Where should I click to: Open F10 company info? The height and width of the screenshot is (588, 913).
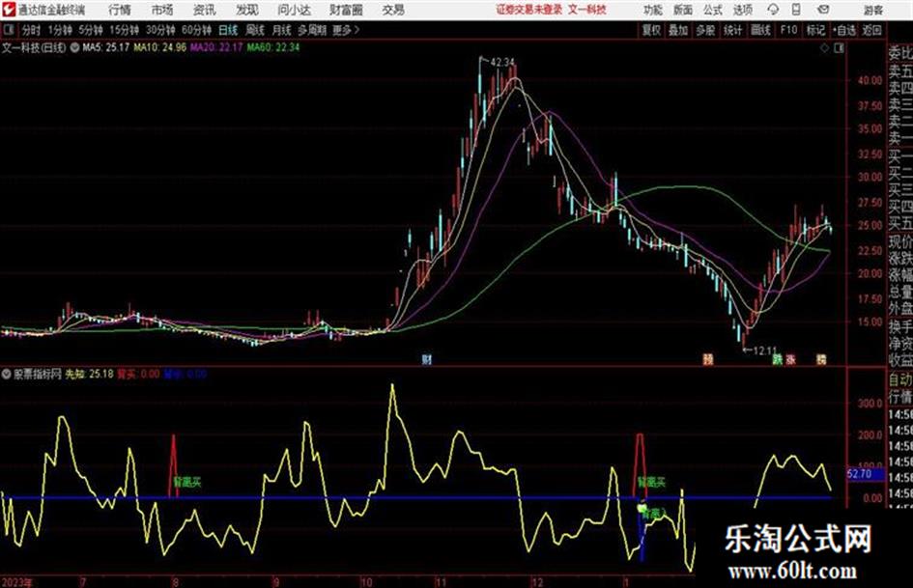point(788,30)
